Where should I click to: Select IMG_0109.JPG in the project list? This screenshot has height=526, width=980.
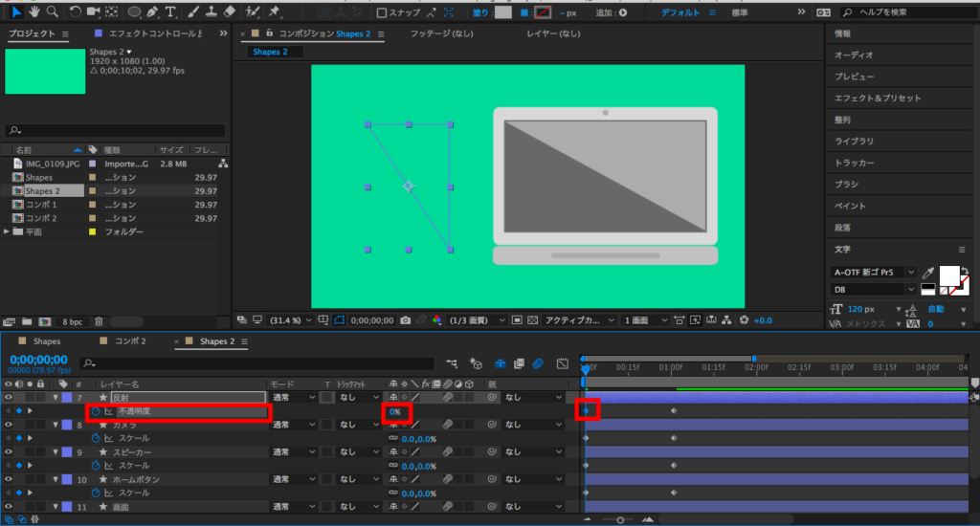[46, 164]
